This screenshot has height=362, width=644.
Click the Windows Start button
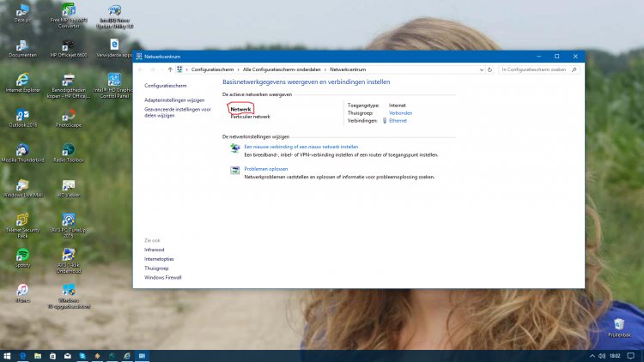pos(8,355)
